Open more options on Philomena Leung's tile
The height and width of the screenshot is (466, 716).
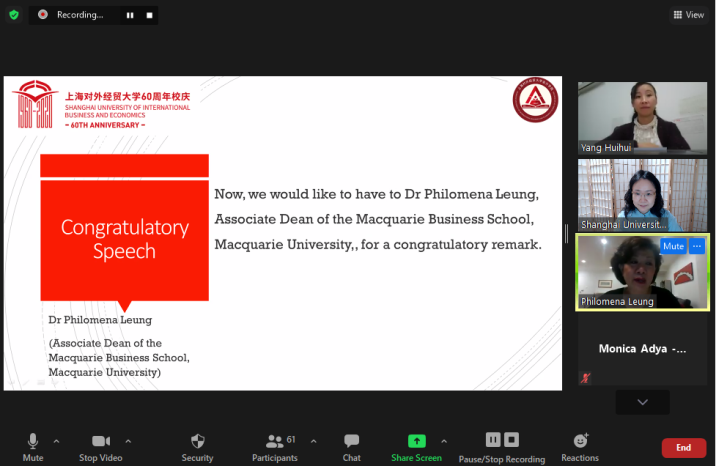(x=697, y=246)
